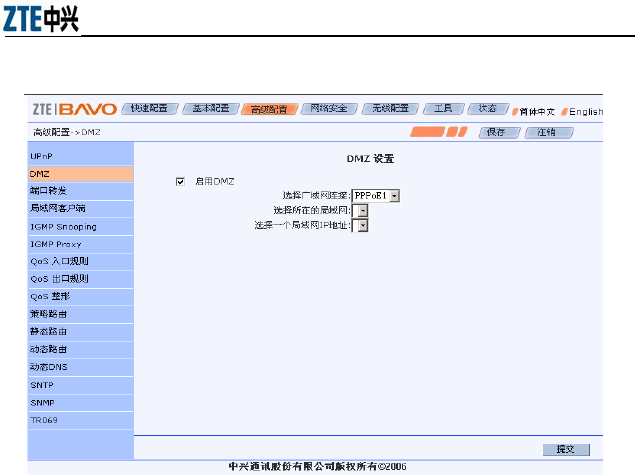Click the 高级配置->DMZ breadcrumb text
The width and height of the screenshot is (635, 475).
pos(67,132)
